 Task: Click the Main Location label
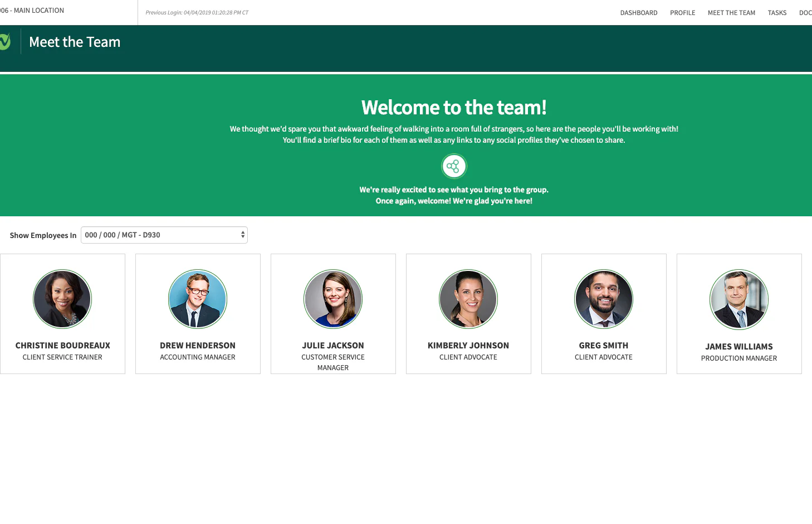[x=32, y=11]
